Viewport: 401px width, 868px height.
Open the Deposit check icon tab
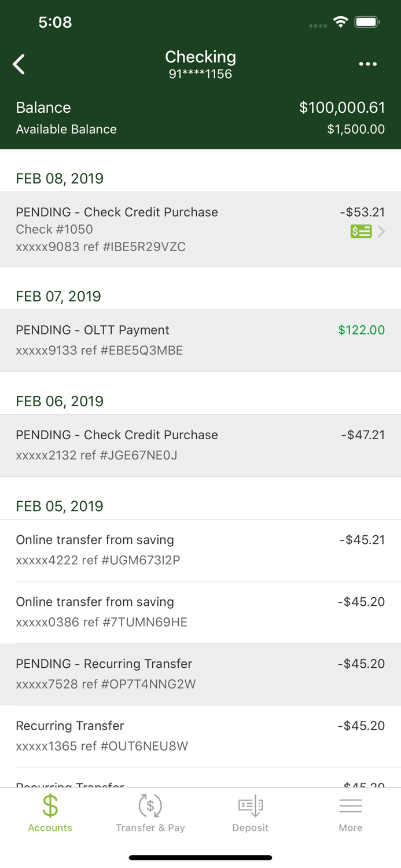pos(251,813)
